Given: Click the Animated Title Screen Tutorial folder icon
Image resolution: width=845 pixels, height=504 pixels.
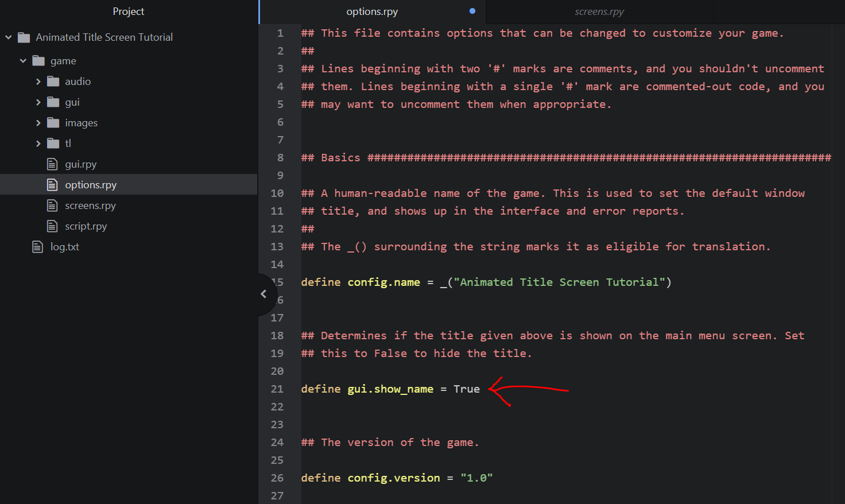Looking at the screenshot, I should click(x=24, y=37).
